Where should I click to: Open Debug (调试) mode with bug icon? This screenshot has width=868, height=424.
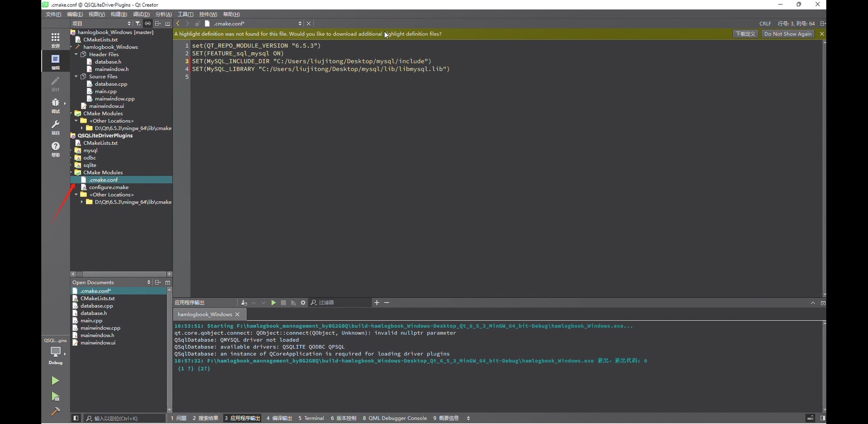point(55,105)
